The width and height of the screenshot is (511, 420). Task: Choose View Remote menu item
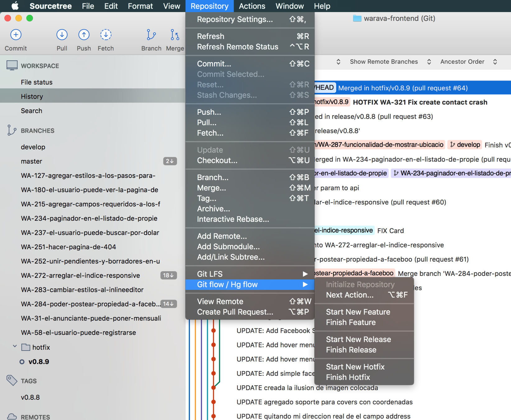coord(250,301)
